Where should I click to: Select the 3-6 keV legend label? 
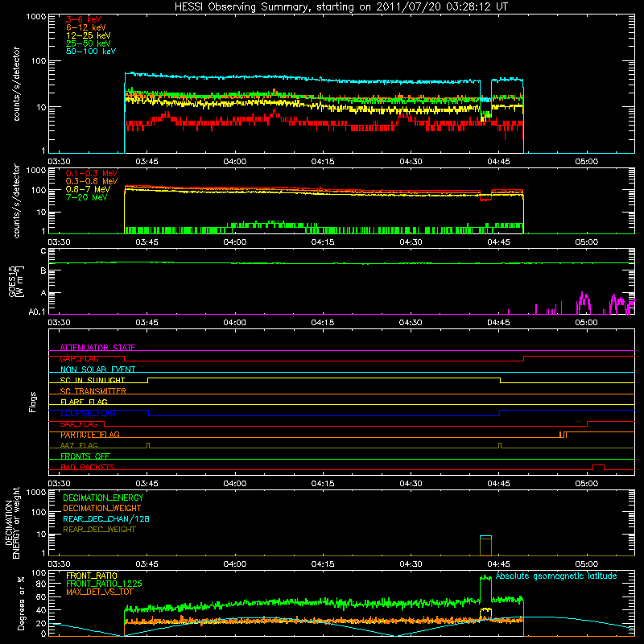[84, 19]
